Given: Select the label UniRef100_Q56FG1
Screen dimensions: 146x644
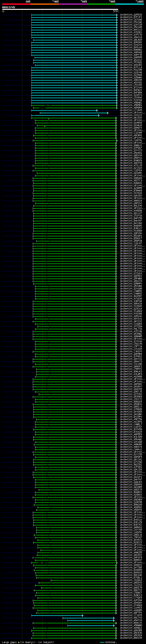Looking at the screenshot, I should [x=131, y=158].
